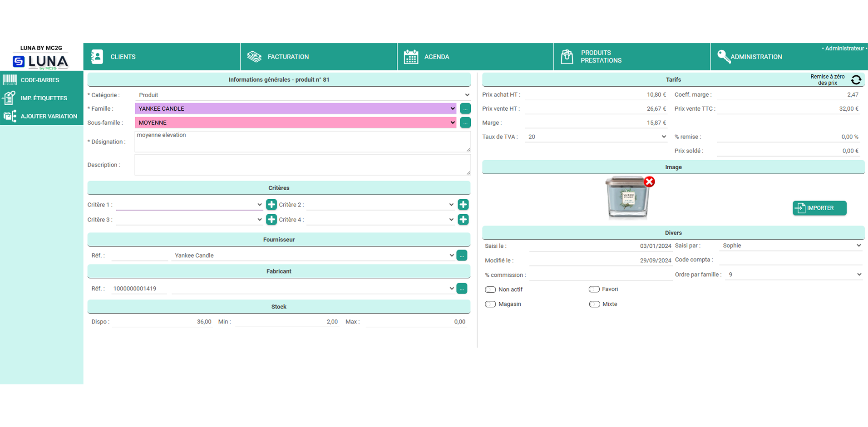Click the Prix achat HT field
Screen dimensions: 868x427
pos(596,95)
